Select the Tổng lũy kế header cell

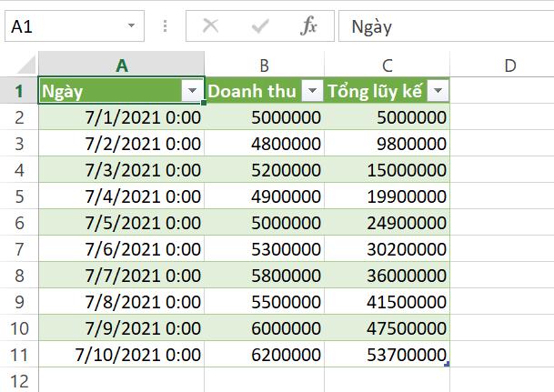[x=388, y=91]
